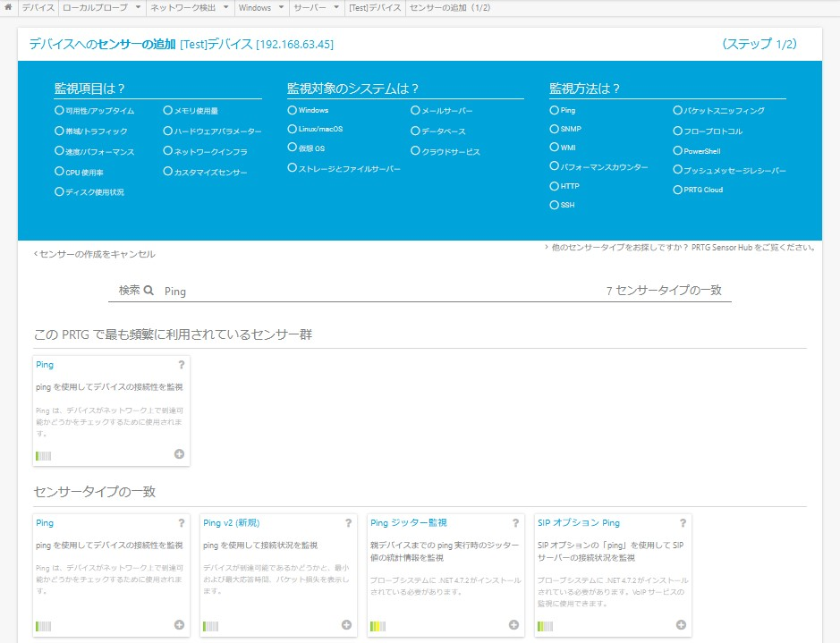Expand the ネットワーク検出 breadcrumb dropdown arrow
The image size is (840, 643).
(225, 7)
